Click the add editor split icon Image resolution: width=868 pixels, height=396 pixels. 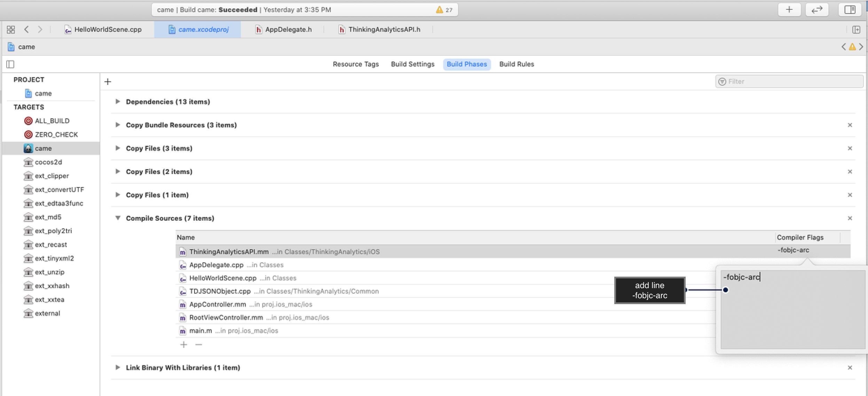(856, 30)
